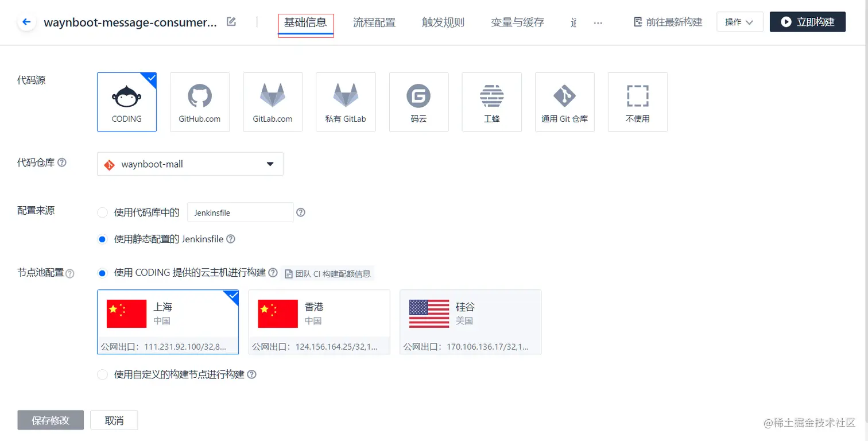Open help icon beside Jenkinsfile input
This screenshot has width=868, height=441.
(x=300, y=212)
